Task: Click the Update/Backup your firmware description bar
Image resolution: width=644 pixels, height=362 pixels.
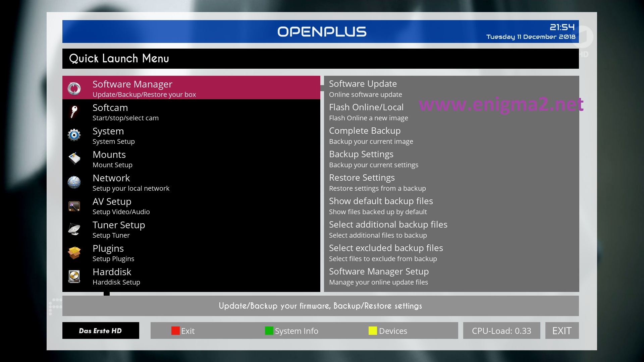Action: (320, 306)
